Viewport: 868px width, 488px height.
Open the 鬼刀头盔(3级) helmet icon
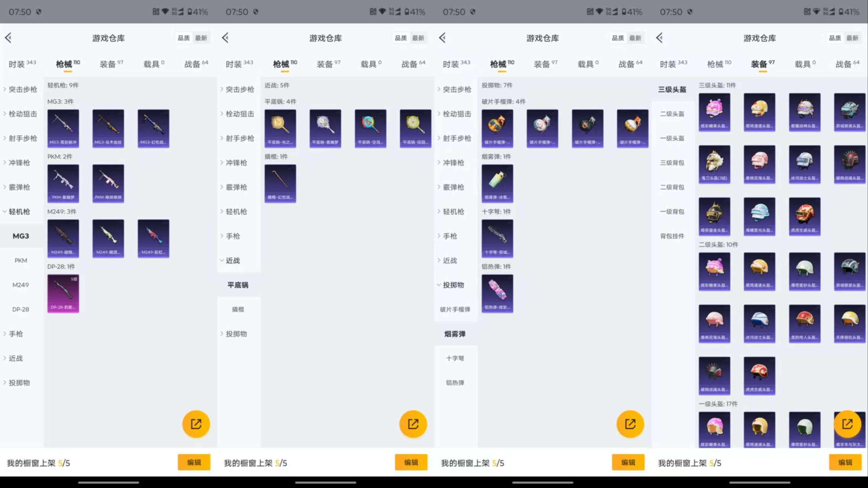click(714, 164)
